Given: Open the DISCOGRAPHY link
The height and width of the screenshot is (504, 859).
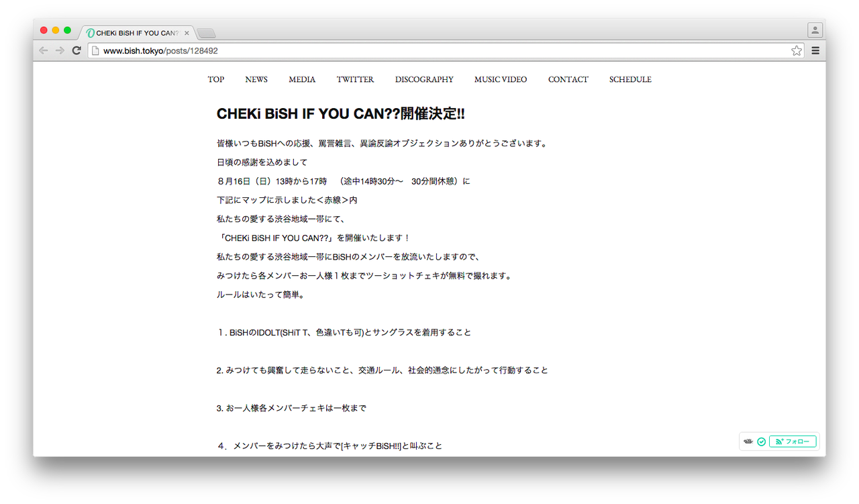Looking at the screenshot, I should coord(423,79).
